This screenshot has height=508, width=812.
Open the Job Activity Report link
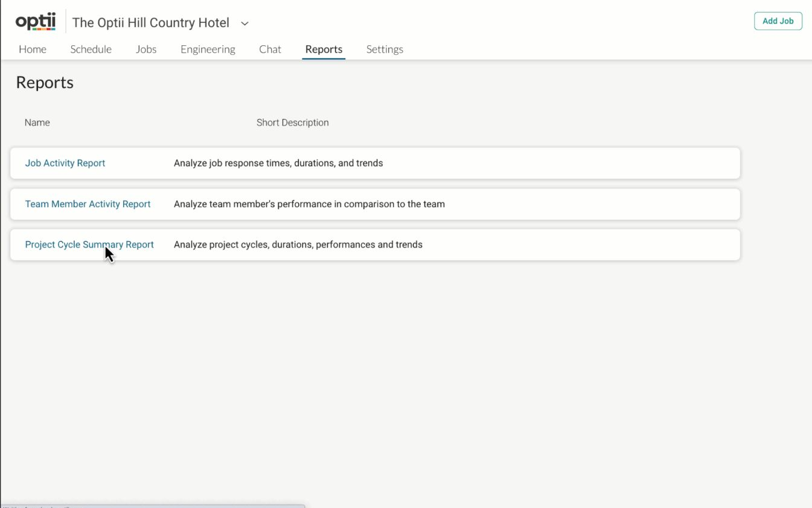tap(65, 163)
